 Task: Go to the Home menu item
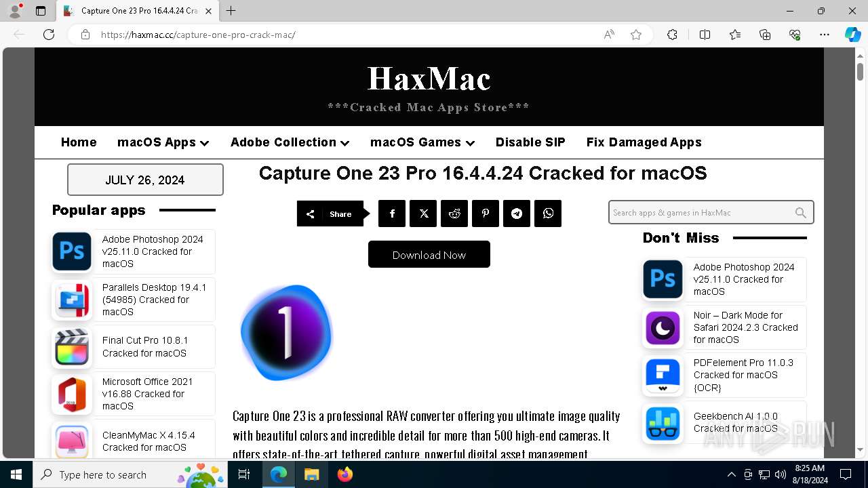(79, 142)
